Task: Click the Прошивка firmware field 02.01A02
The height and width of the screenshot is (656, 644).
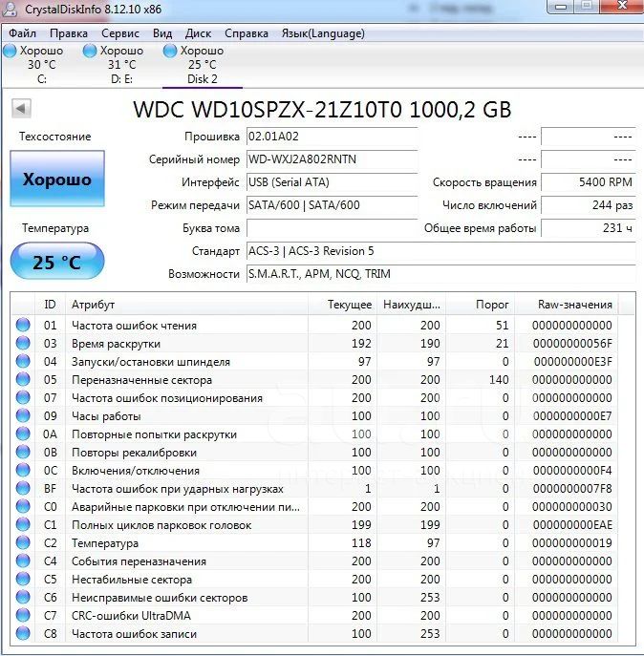Action: [333, 137]
